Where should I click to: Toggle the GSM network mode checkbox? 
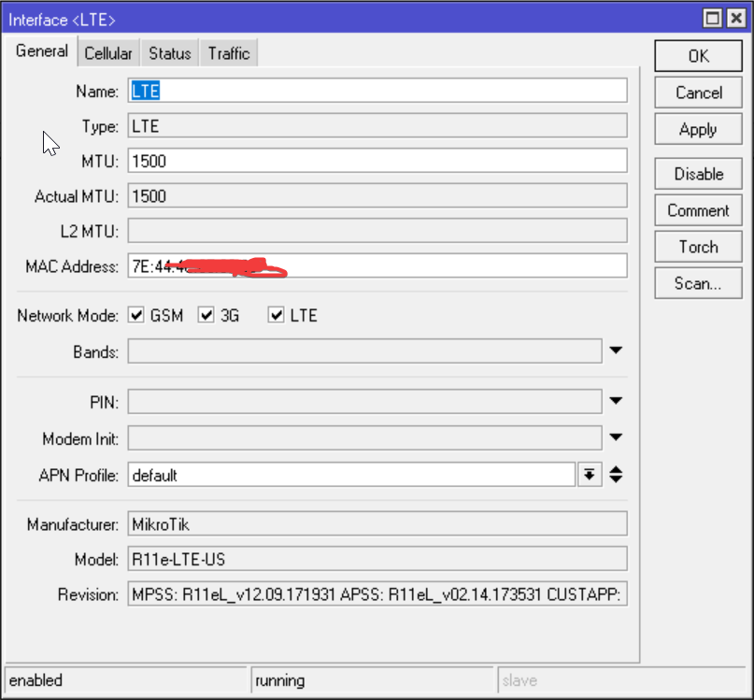(136, 316)
